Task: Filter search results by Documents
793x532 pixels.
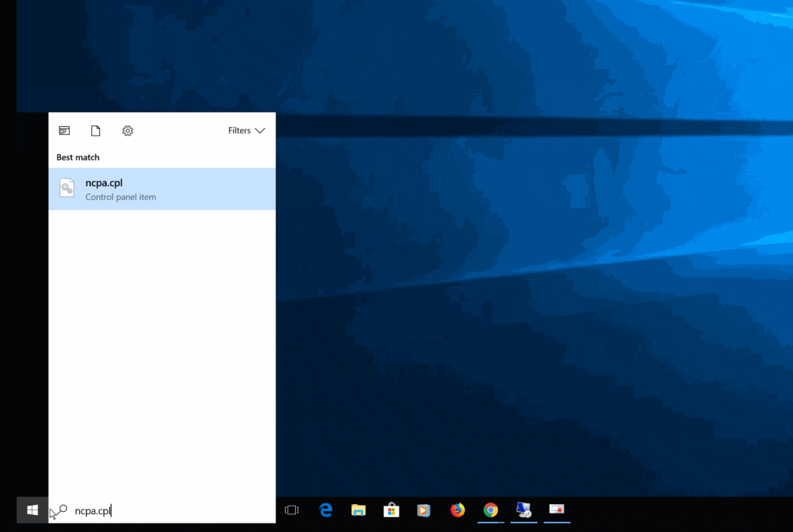Action: click(x=95, y=131)
